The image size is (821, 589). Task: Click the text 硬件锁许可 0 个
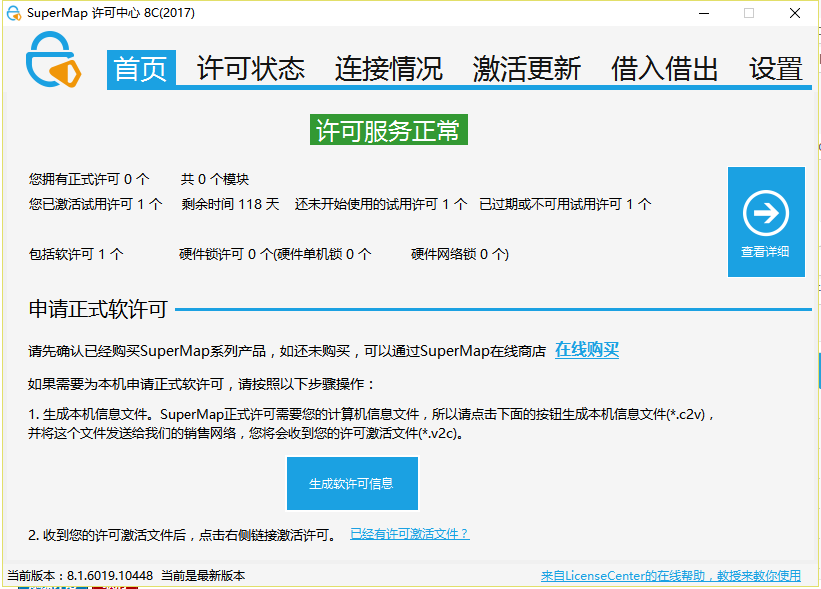click(226, 254)
